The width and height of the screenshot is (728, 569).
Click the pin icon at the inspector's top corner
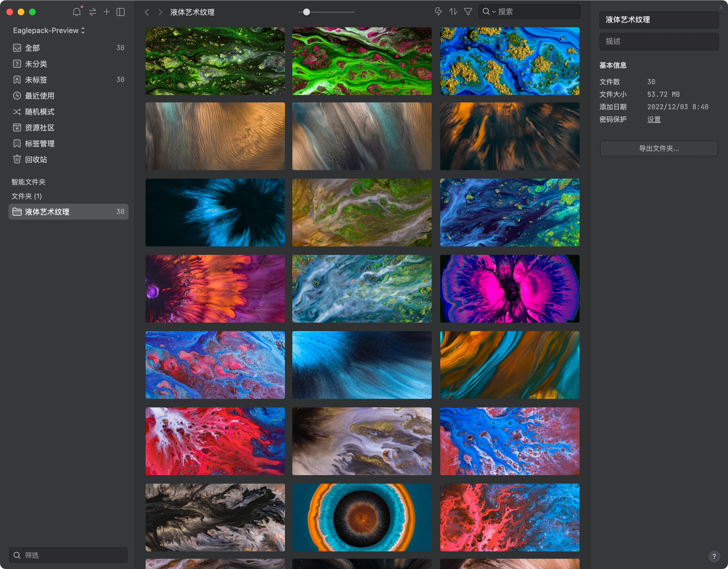pyautogui.click(x=721, y=7)
